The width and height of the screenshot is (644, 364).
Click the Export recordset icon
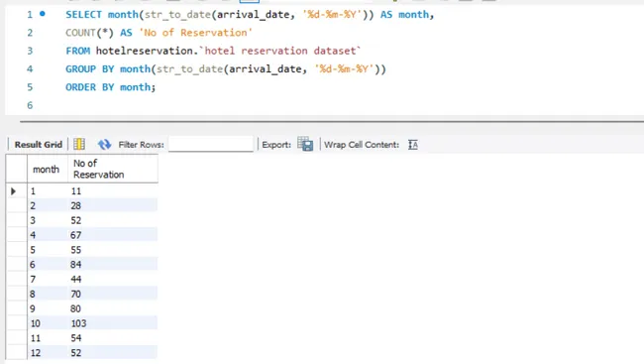[x=305, y=144]
